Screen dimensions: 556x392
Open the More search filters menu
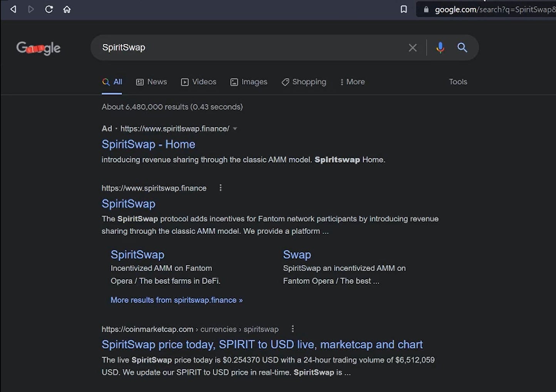coord(352,82)
